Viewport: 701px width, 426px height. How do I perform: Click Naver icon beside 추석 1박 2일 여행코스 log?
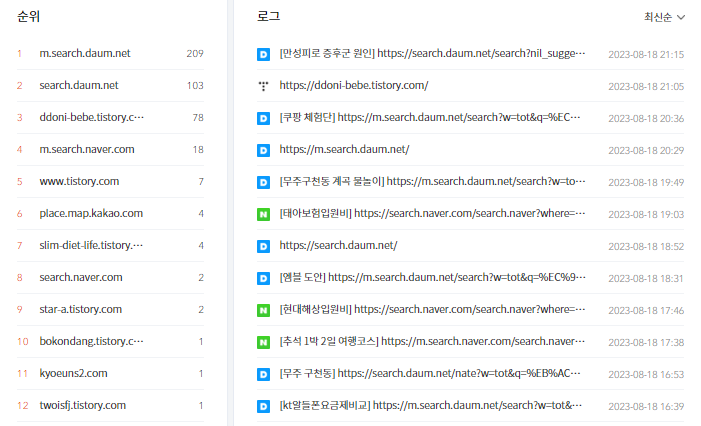click(x=263, y=342)
